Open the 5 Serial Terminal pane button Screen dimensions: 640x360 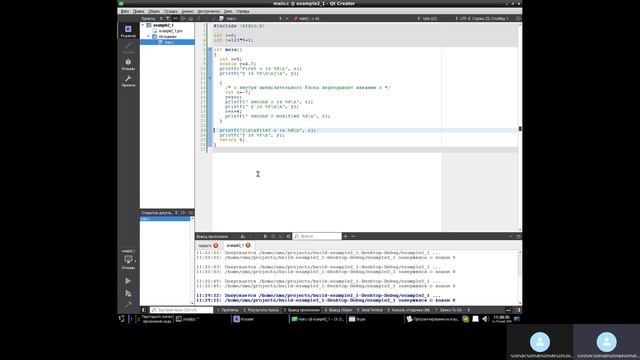[x=370, y=310]
